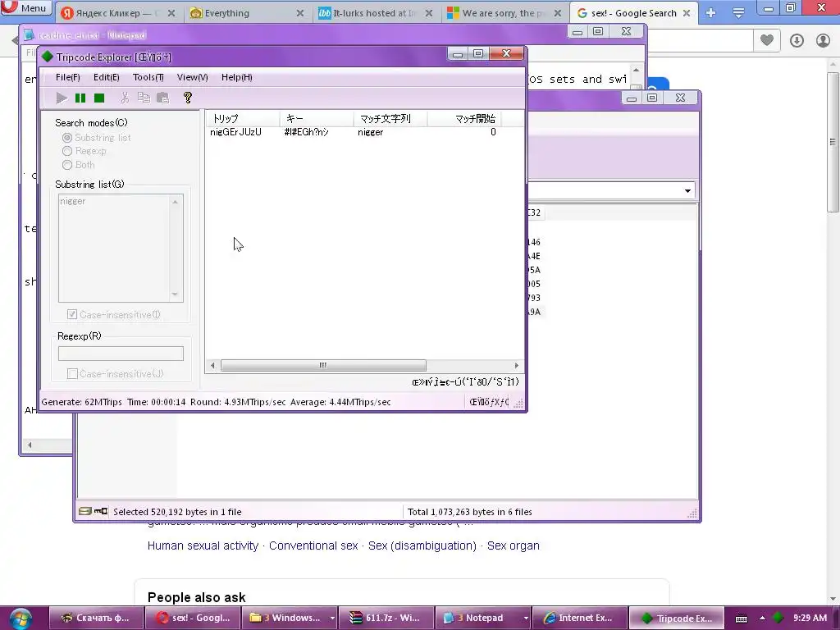840x630 pixels.
Task: Click the on-screen keyboard tray icon
Action: click(742, 619)
